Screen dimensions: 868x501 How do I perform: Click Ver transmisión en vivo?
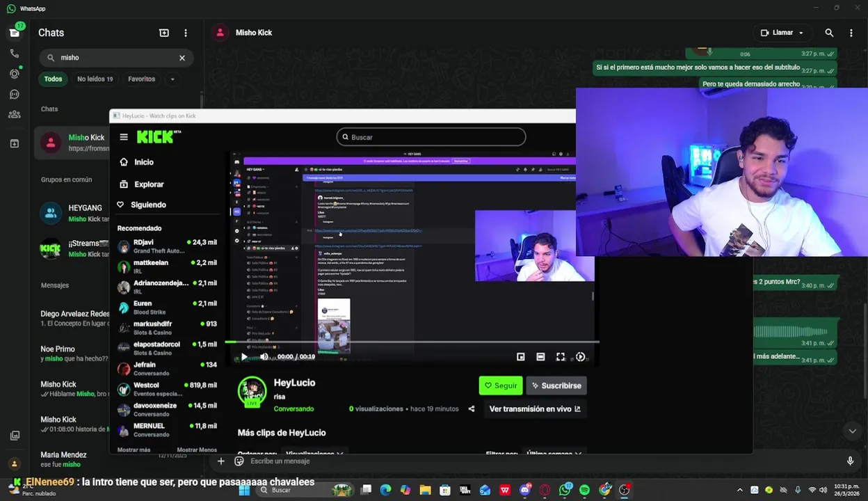click(x=535, y=409)
